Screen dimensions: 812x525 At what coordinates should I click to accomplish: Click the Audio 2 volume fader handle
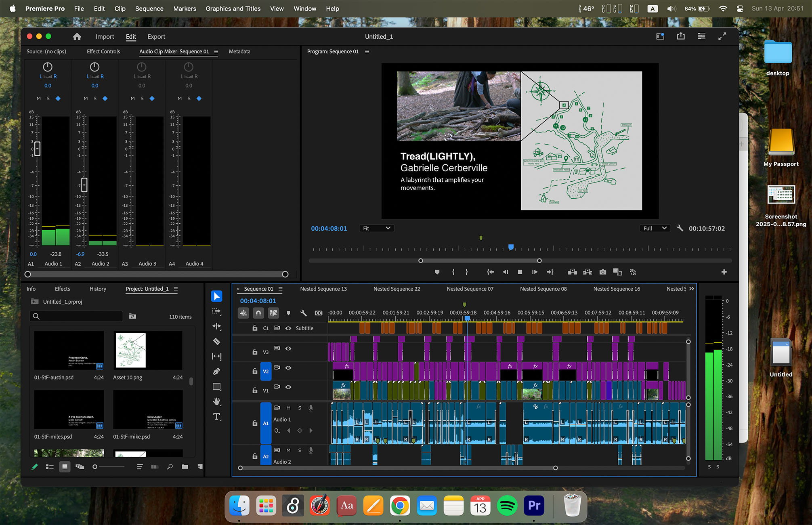[84, 185]
